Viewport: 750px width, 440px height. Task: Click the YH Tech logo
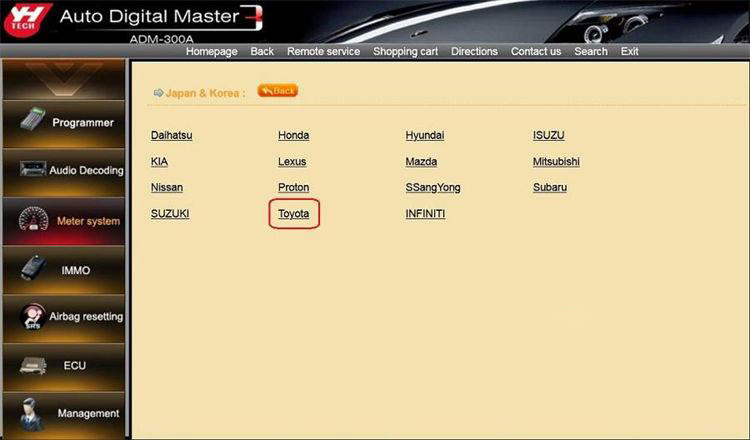point(26,20)
